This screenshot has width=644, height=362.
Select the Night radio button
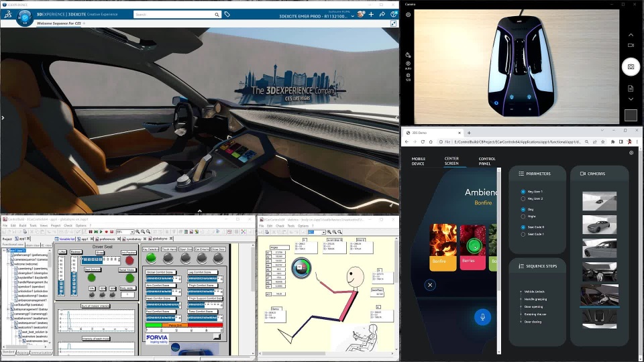[x=523, y=217]
